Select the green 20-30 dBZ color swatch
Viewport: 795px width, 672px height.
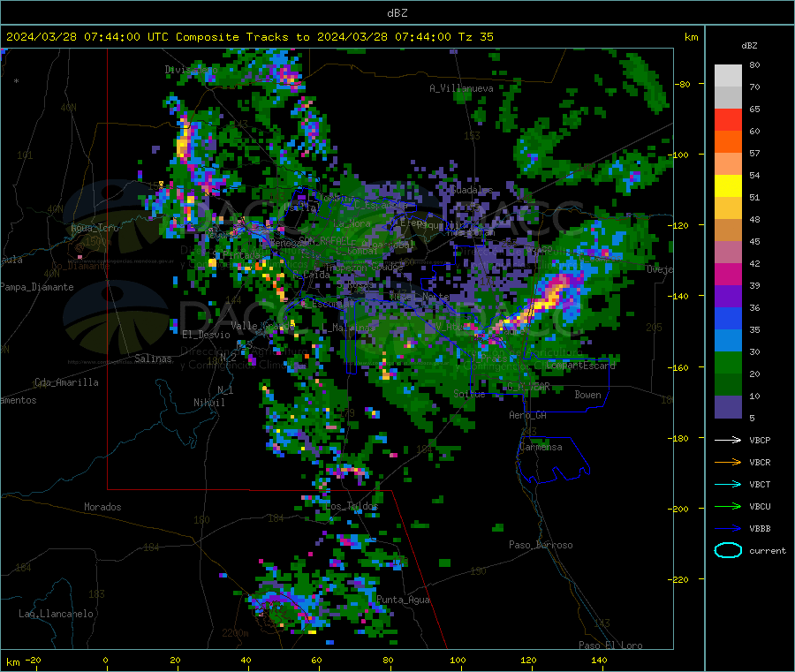(728, 362)
